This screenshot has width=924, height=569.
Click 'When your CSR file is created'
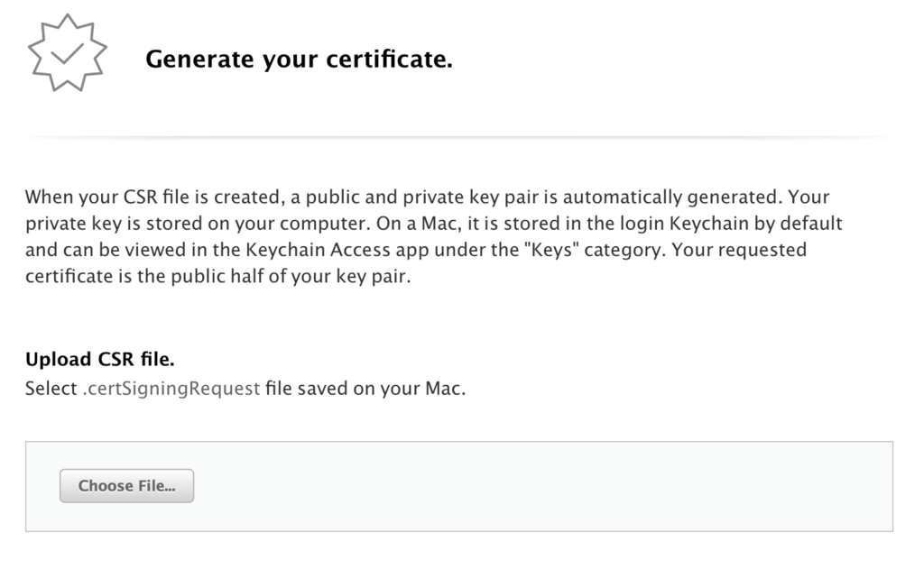click(x=155, y=197)
